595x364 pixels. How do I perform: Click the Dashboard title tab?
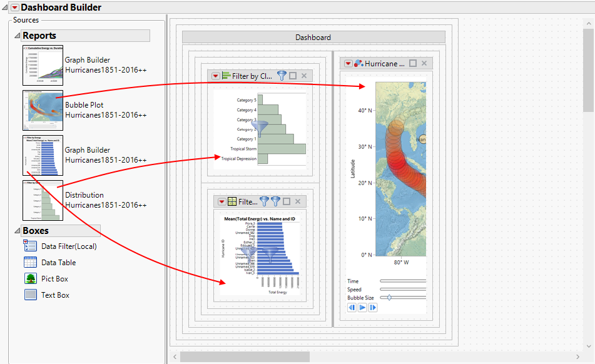click(313, 37)
